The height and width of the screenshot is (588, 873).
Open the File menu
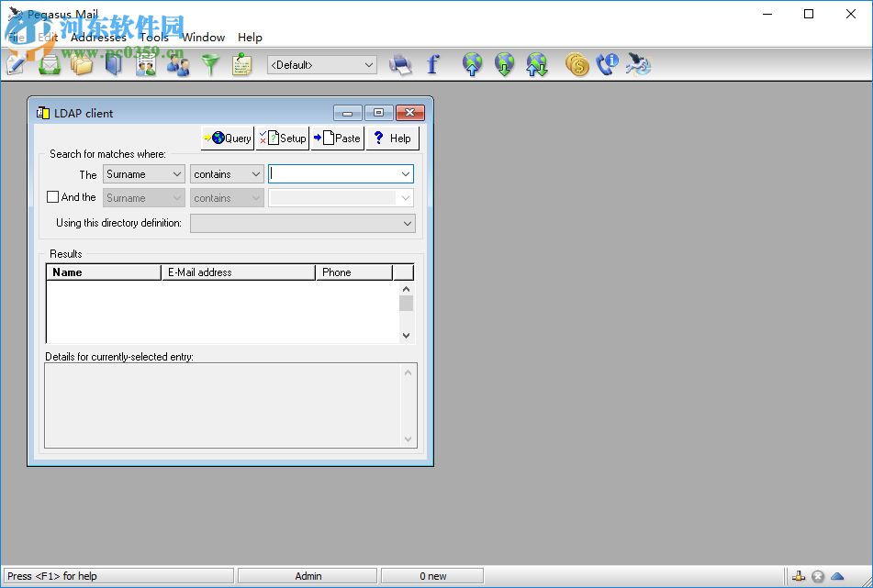(x=16, y=38)
